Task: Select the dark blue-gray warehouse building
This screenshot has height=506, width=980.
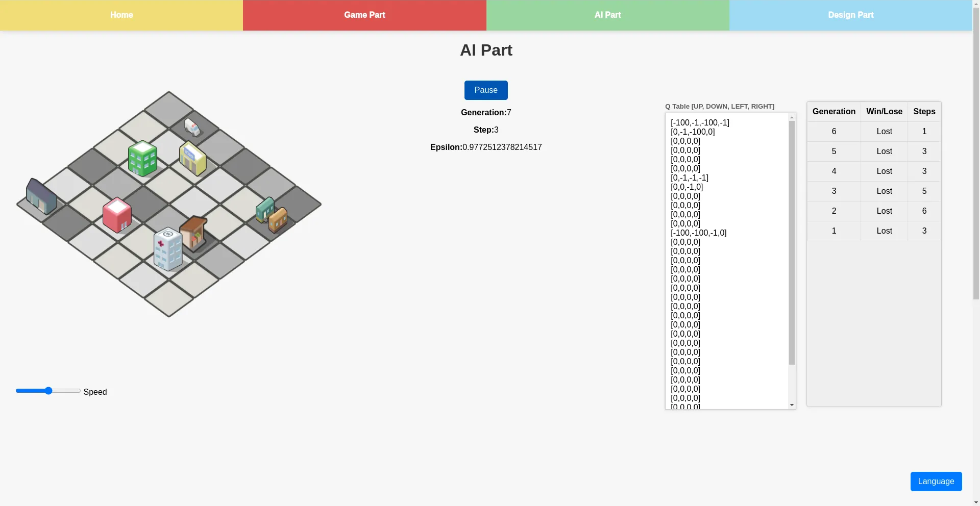Action: coord(41,196)
